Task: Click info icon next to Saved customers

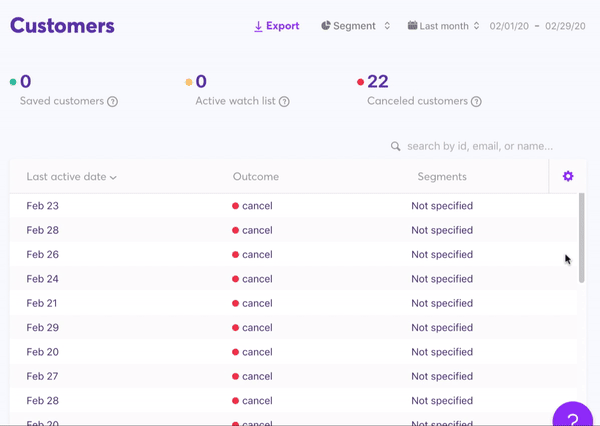Action: (x=113, y=102)
